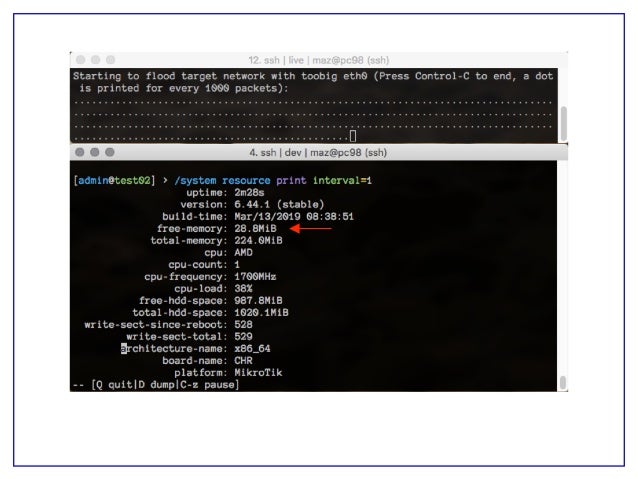The image size is (638, 479).
Task: Click the board-name value CHR
Action: 243,361
